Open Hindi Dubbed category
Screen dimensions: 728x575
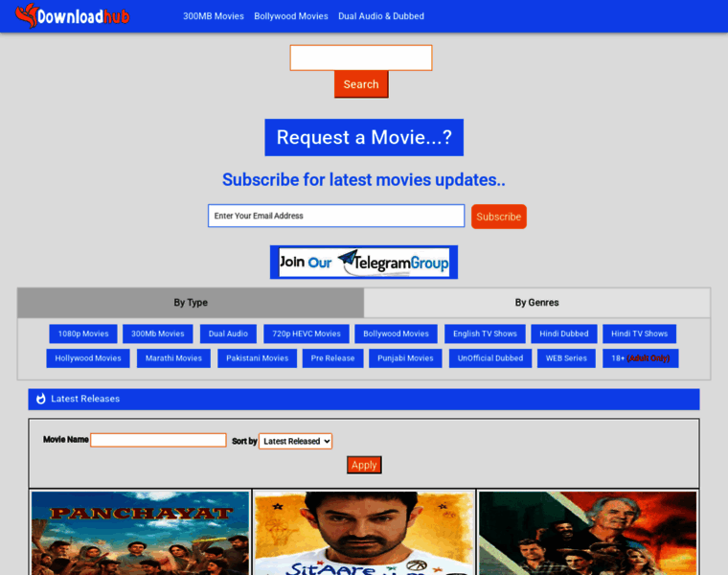563,333
